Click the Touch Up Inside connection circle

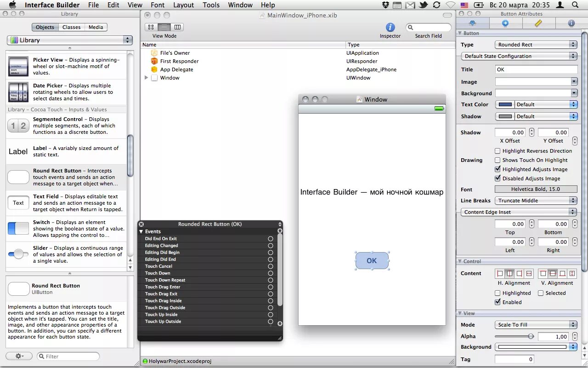click(x=271, y=315)
